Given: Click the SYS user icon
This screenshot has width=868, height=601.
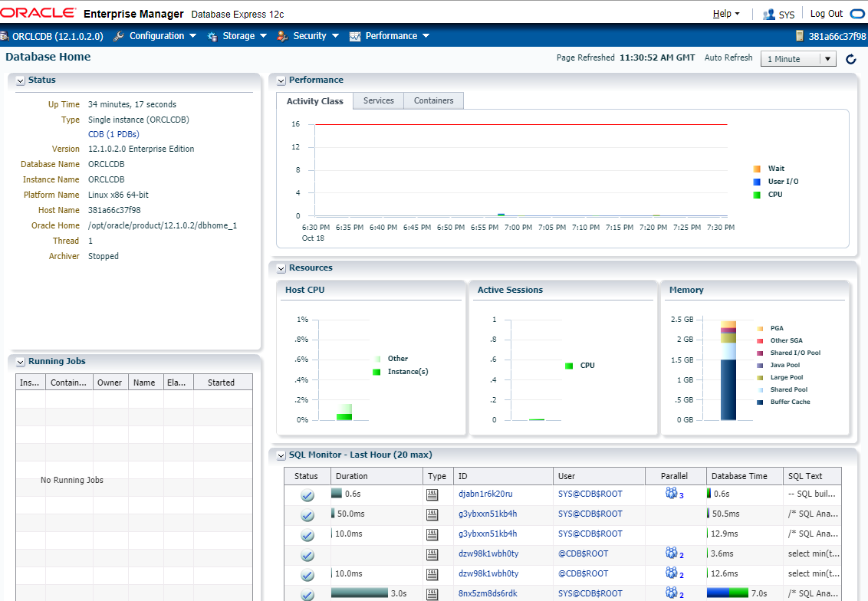Looking at the screenshot, I should point(768,15).
